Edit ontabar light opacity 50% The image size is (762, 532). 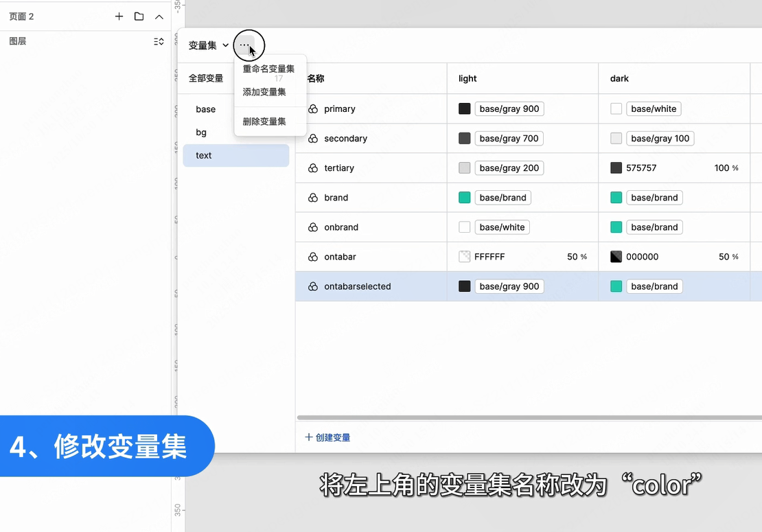pyautogui.click(x=577, y=257)
